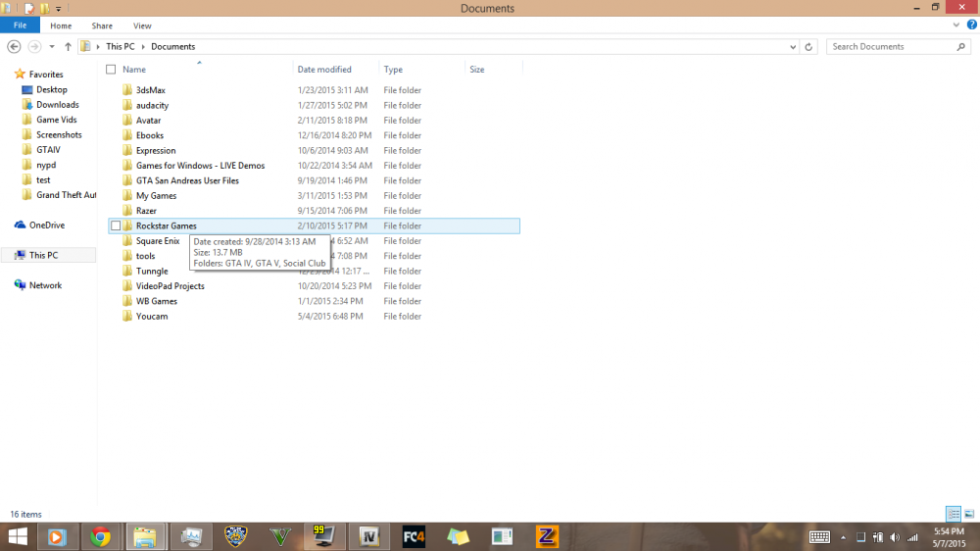Open the address bar history dropdown

793,47
